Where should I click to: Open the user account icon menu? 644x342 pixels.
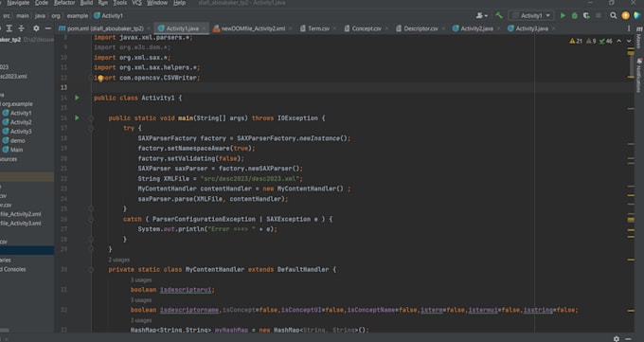tap(481, 15)
